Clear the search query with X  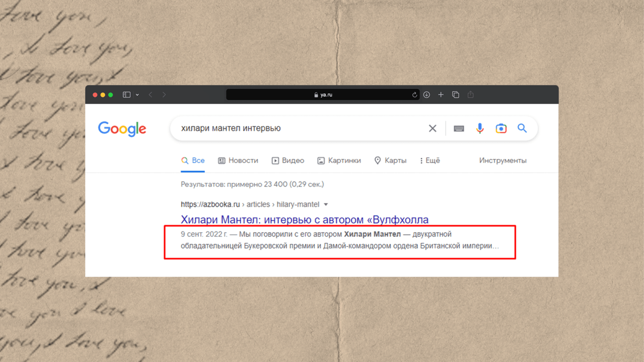click(x=433, y=128)
